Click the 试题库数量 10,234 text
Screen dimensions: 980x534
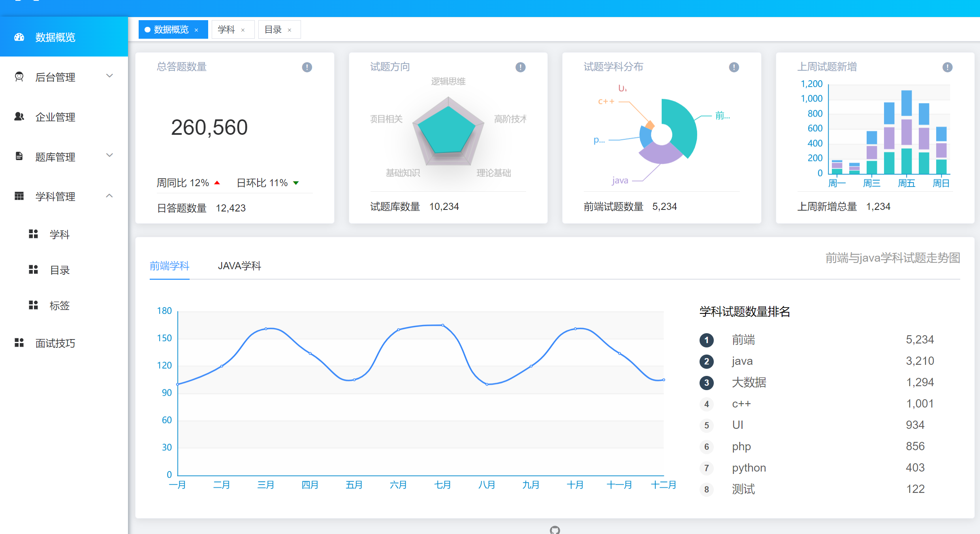click(414, 206)
